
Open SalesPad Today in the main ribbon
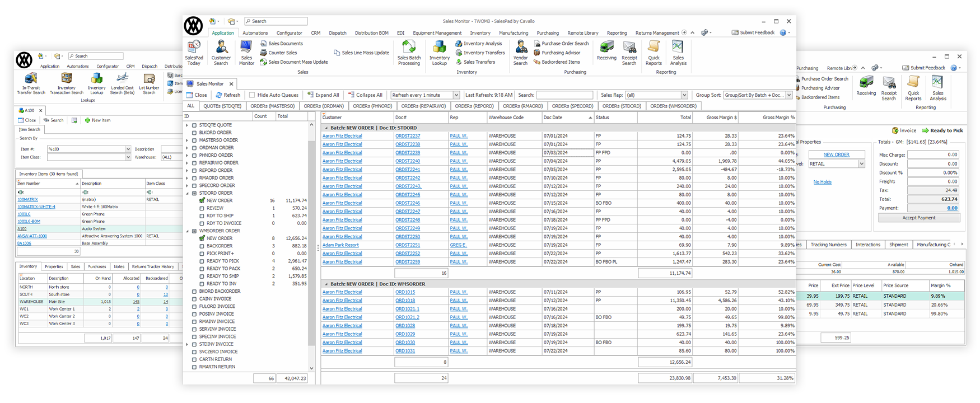coord(194,53)
